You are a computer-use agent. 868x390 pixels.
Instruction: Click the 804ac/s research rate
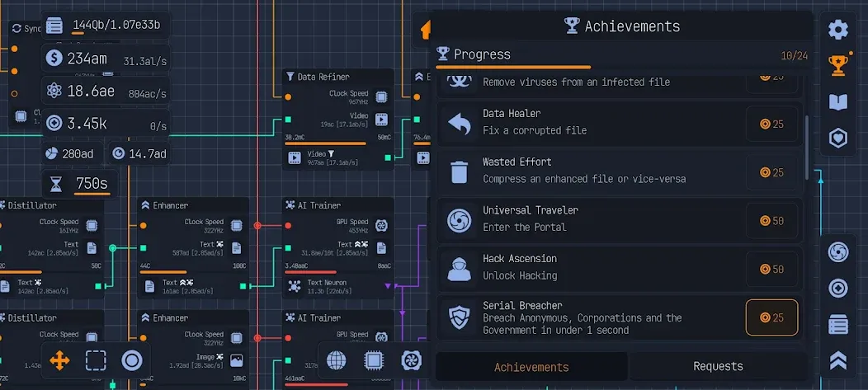click(147, 94)
